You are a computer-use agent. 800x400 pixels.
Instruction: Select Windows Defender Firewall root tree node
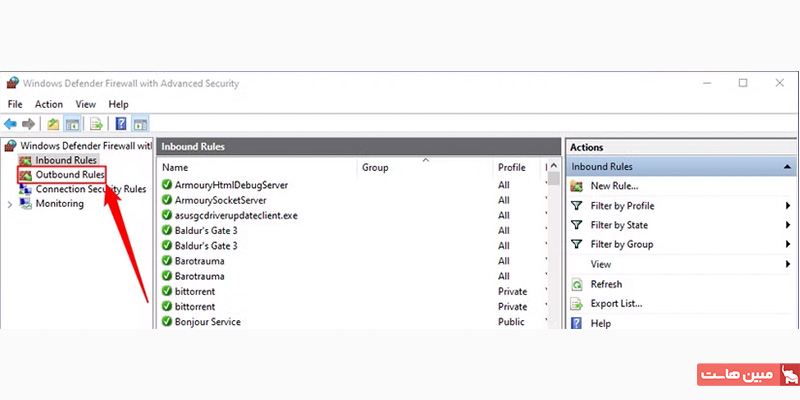click(x=86, y=146)
